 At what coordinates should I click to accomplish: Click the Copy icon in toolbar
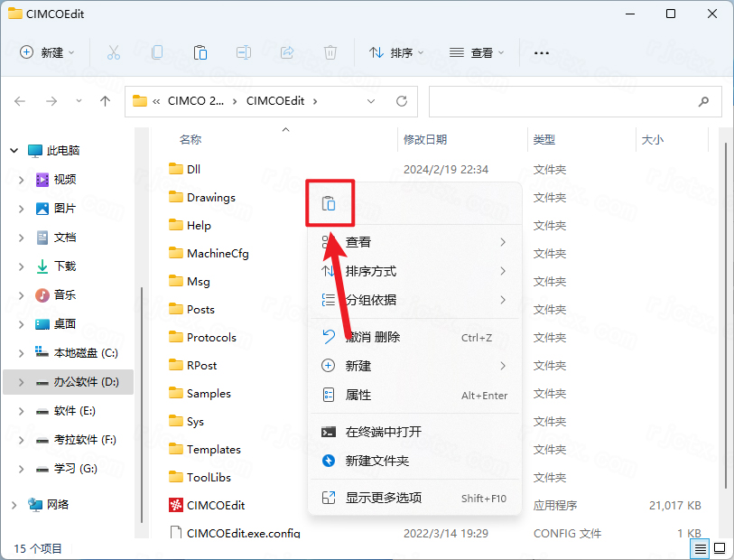157,52
